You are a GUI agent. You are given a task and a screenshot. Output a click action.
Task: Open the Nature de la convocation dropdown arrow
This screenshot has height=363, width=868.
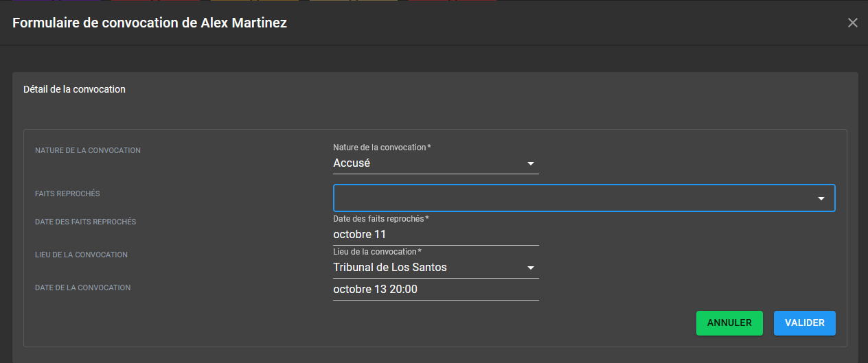tap(530, 163)
